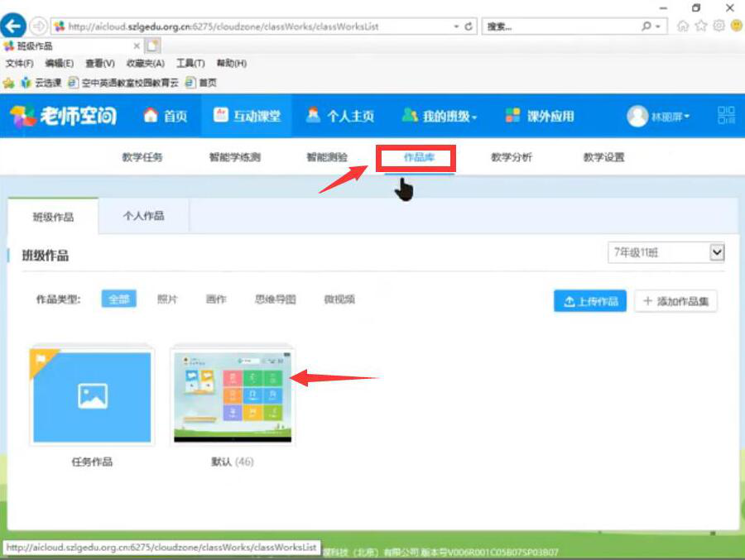Filter works by 微视频 type
The width and height of the screenshot is (745, 560).
coord(339,299)
